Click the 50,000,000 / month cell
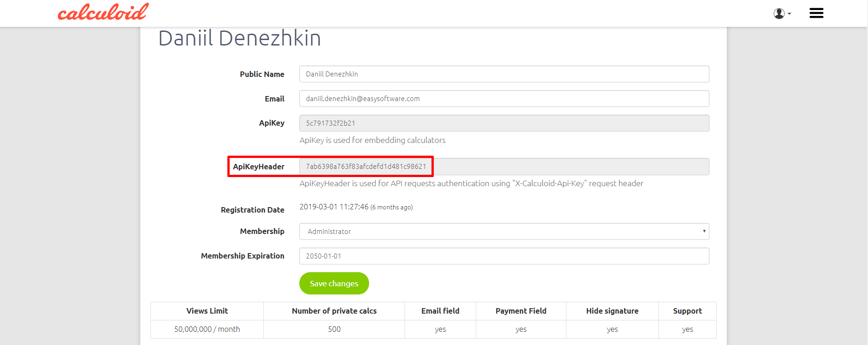This screenshot has width=868, height=345. click(207, 330)
